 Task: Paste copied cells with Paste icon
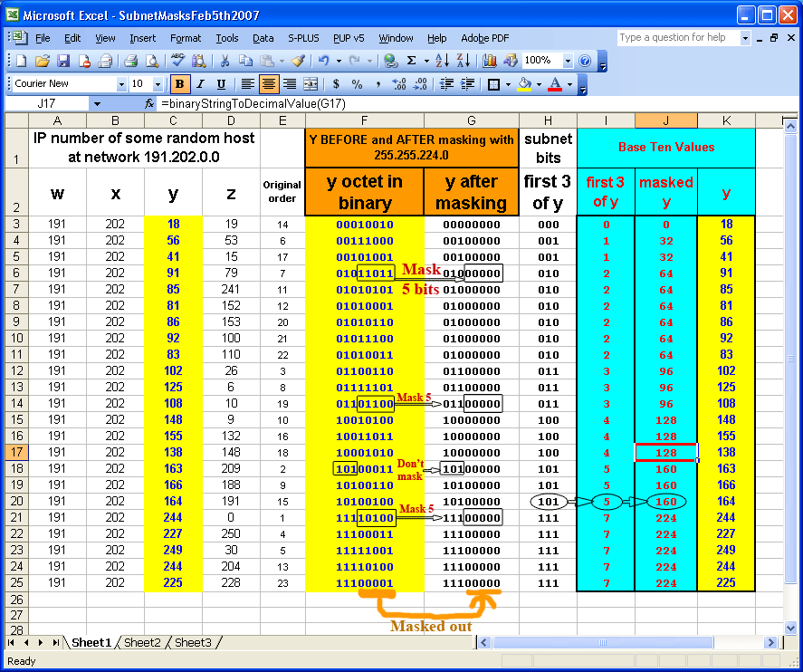click(266, 60)
